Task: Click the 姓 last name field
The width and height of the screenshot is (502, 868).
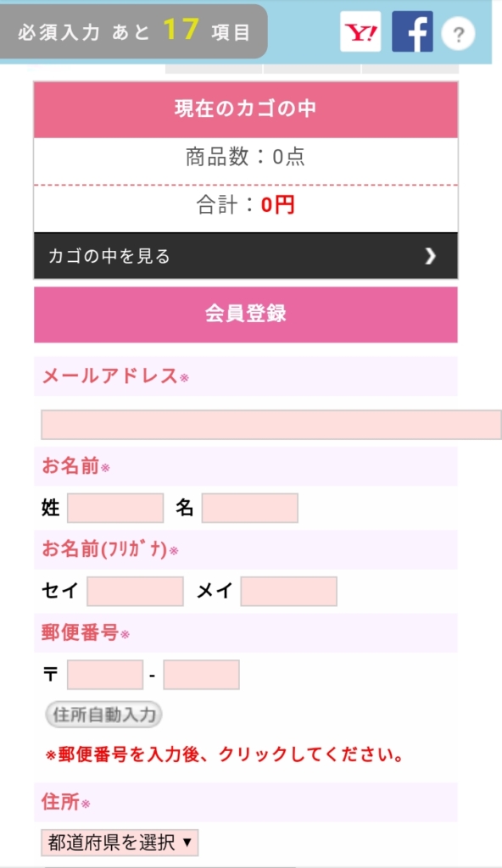Action: 115,508
